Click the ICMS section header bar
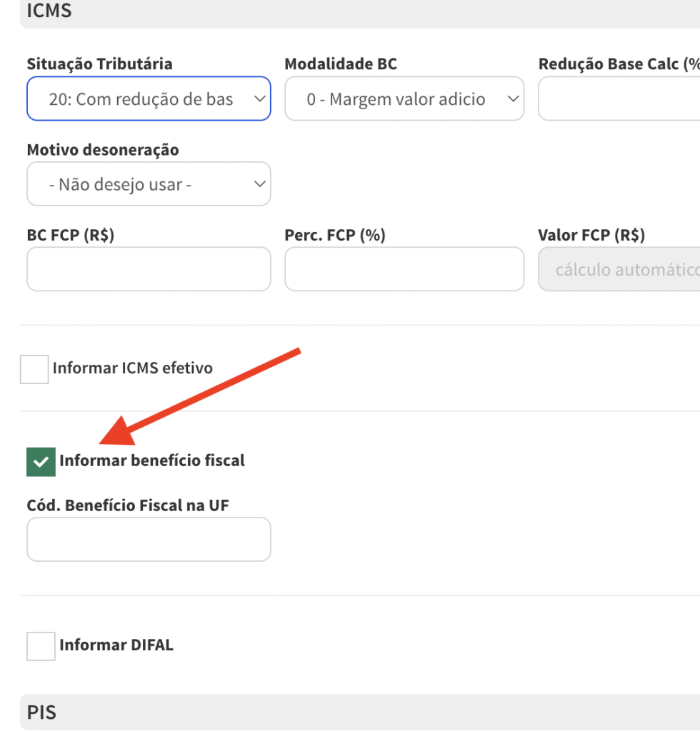 [360, 11]
